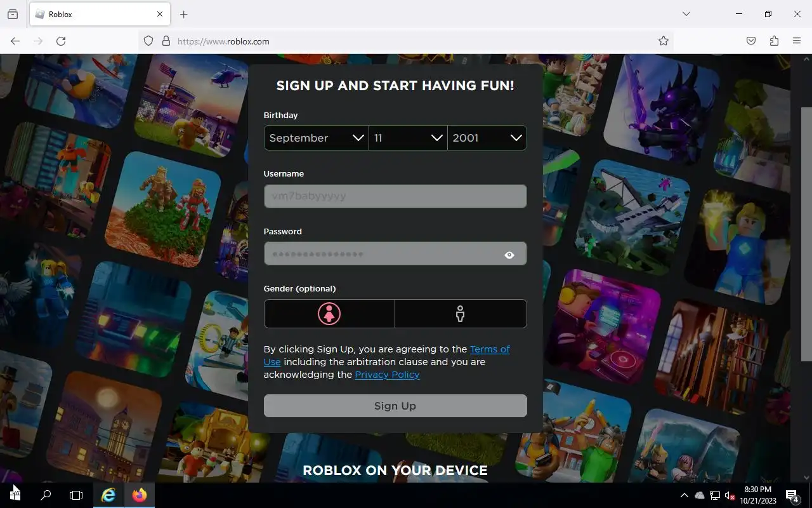Click the tracking protection shield icon

tap(148, 41)
